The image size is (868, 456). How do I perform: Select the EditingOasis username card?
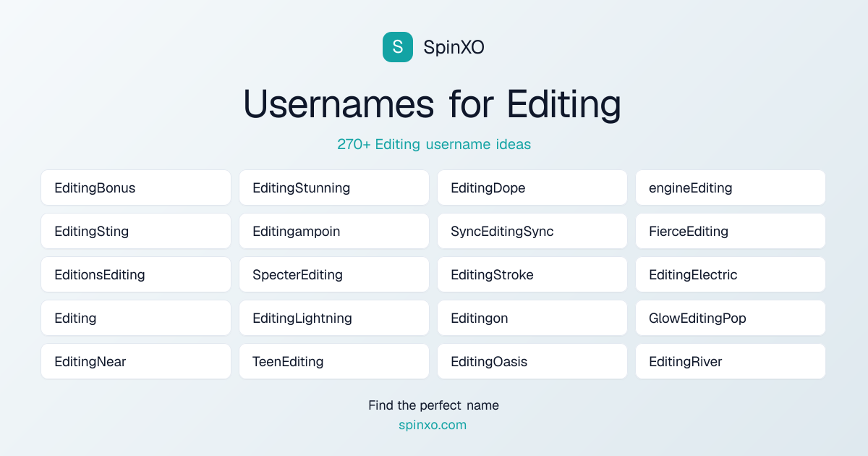[x=532, y=361]
